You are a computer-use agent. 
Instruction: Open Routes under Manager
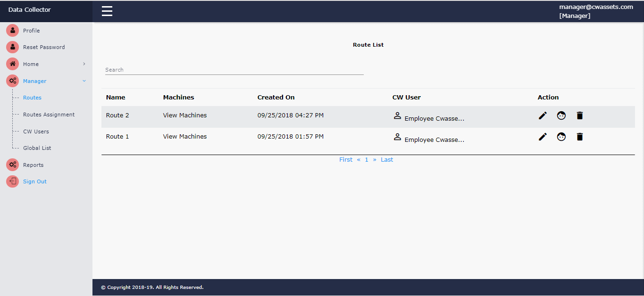point(32,98)
